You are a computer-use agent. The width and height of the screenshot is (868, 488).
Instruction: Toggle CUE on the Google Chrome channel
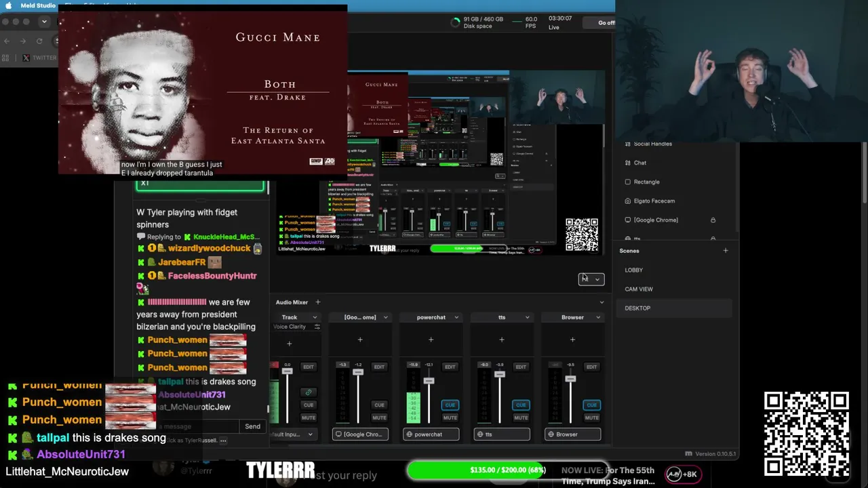[x=379, y=405]
